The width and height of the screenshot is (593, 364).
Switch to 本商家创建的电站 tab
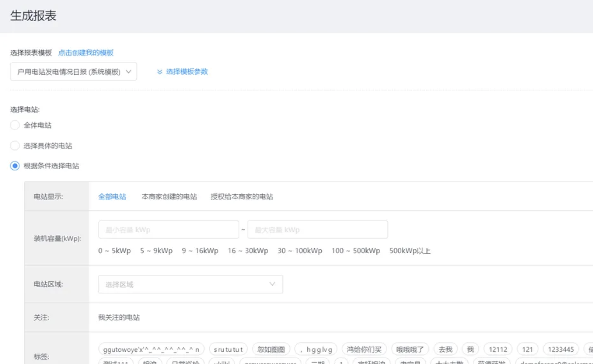169,197
